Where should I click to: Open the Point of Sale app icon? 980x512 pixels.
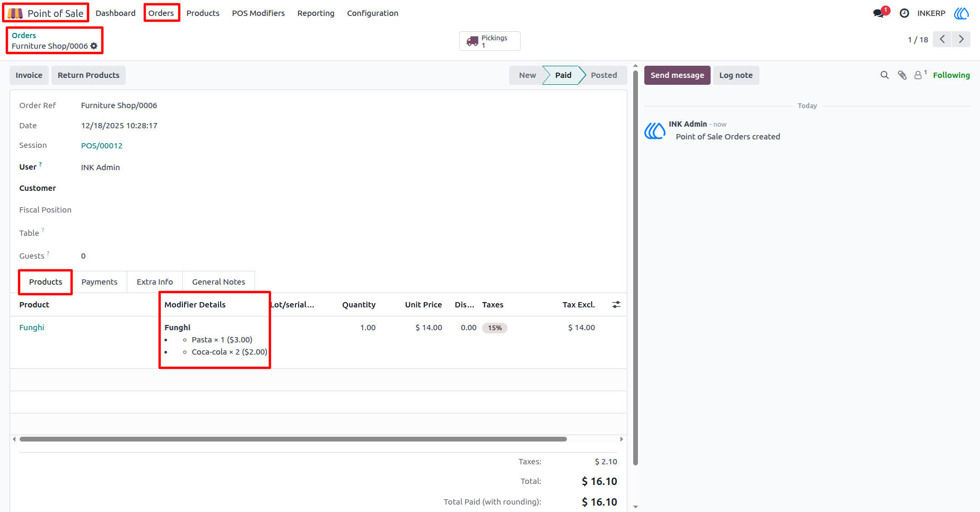pyautogui.click(x=15, y=13)
